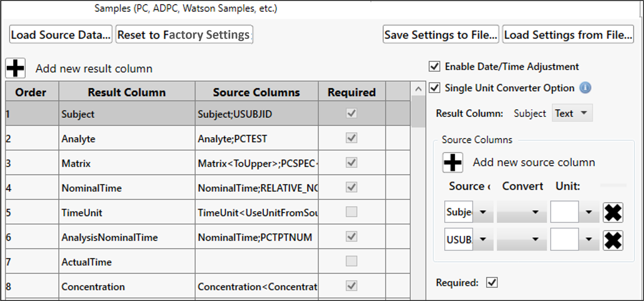The image size is (644, 301).
Task: Click the TimeUnit<UseUnitFromSou source cell
Action: click(x=256, y=212)
